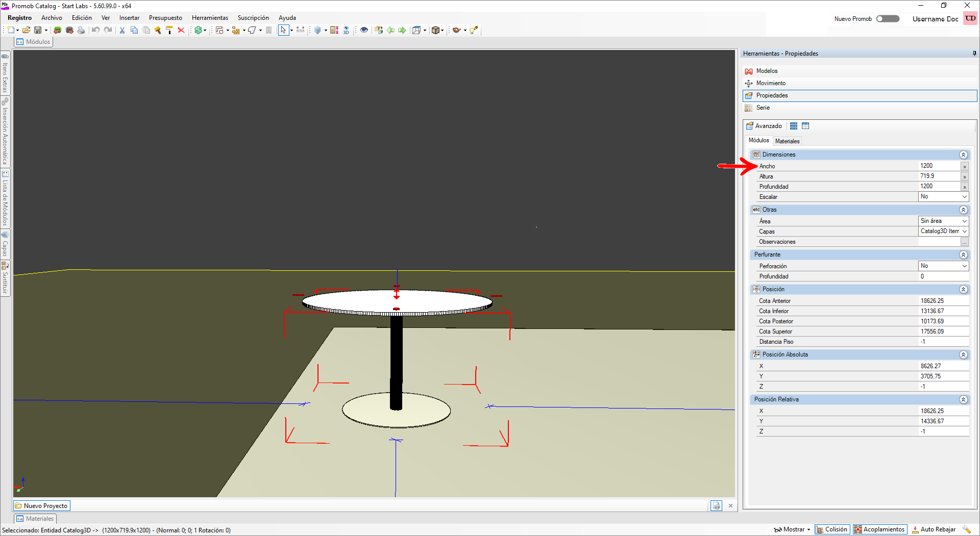Create a new project with the New icon
980x536 pixels.
pyautogui.click(x=10, y=30)
